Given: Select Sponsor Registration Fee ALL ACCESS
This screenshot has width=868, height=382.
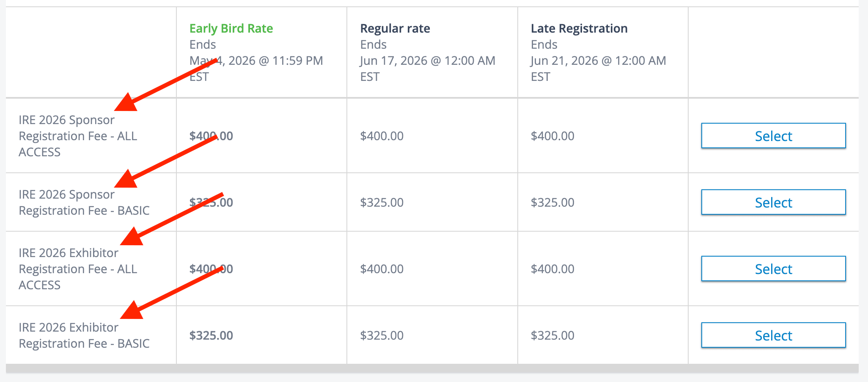Looking at the screenshot, I should point(773,136).
